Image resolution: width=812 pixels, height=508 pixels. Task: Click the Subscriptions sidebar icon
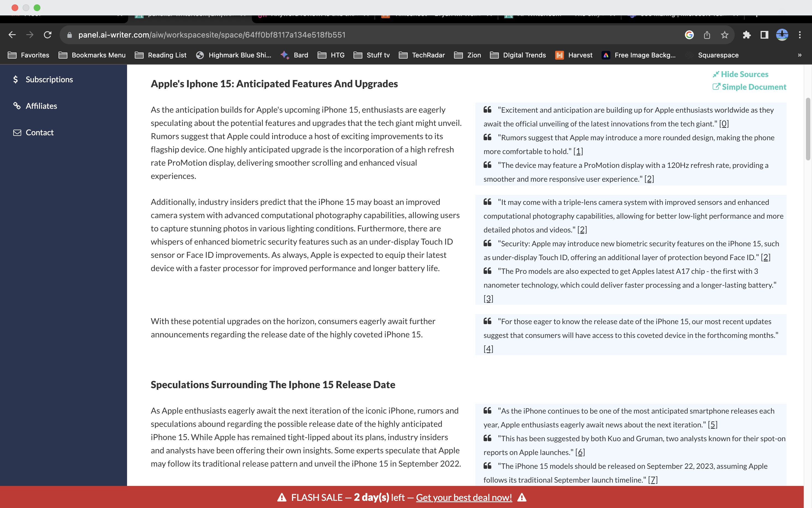[16, 79]
